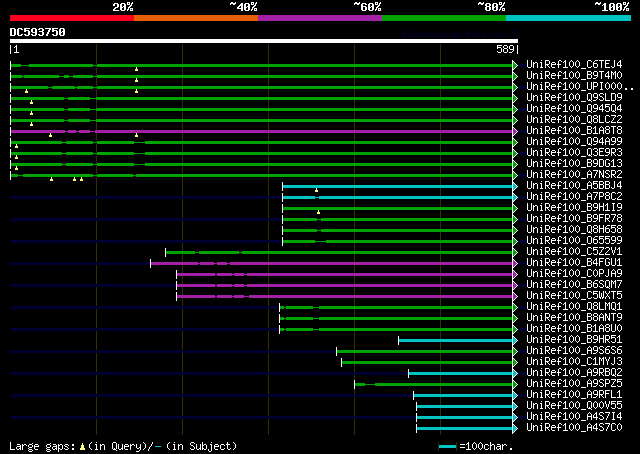The width and height of the screenshot is (640, 454).
Task: Select the UniRef100_B9DG13 label
Action: click(x=574, y=164)
